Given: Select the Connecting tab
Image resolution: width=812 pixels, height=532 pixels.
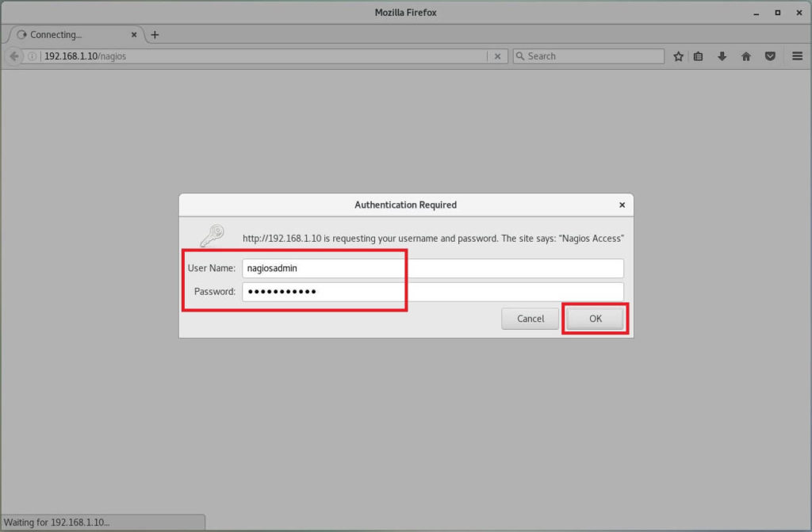Looking at the screenshot, I should [75, 35].
